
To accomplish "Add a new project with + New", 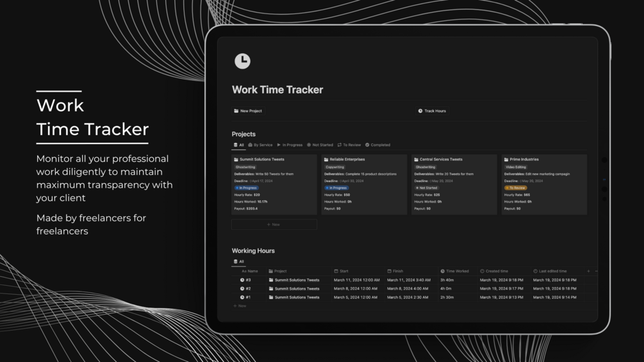I will tap(274, 224).
